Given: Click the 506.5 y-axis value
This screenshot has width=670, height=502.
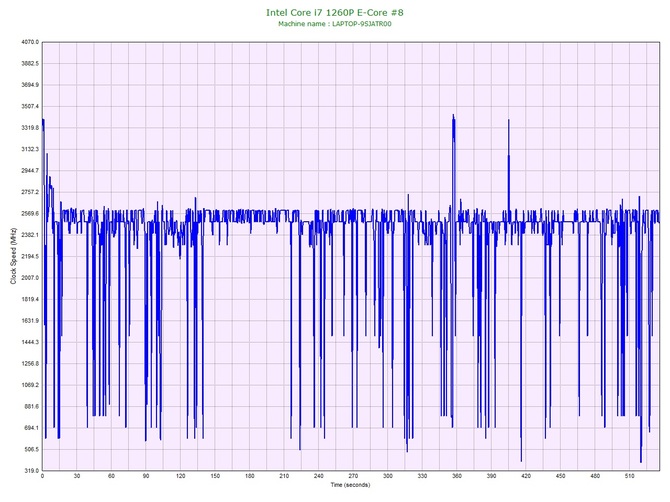Looking at the screenshot, I should pyautogui.click(x=31, y=449).
